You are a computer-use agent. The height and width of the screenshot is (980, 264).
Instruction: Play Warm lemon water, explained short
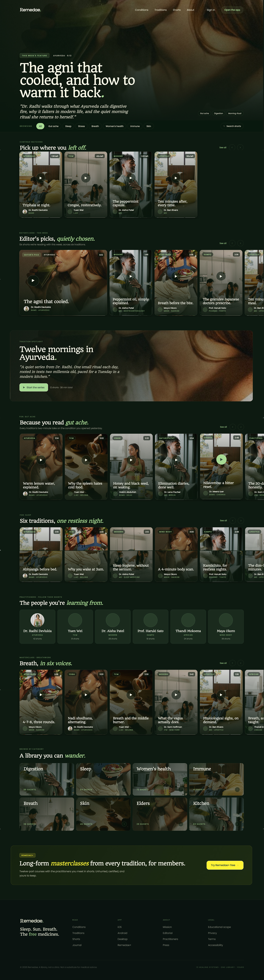click(41, 460)
